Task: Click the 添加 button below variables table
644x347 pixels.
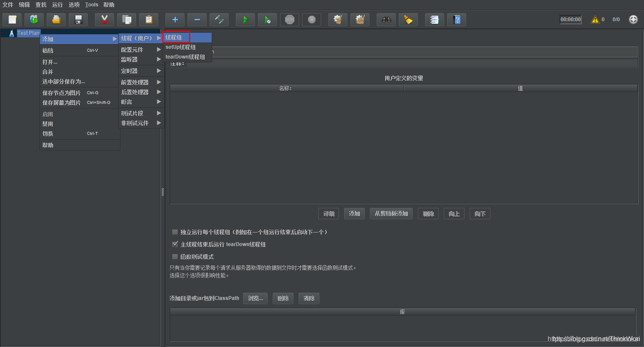Action: 355,214
